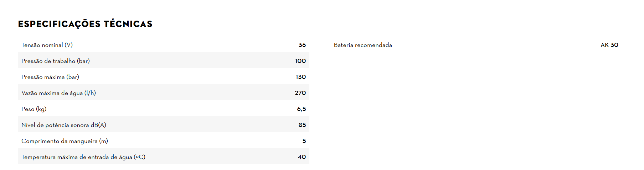644x170 pixels.
Task: Click the weight value 6,5
Action: (301, 109)
